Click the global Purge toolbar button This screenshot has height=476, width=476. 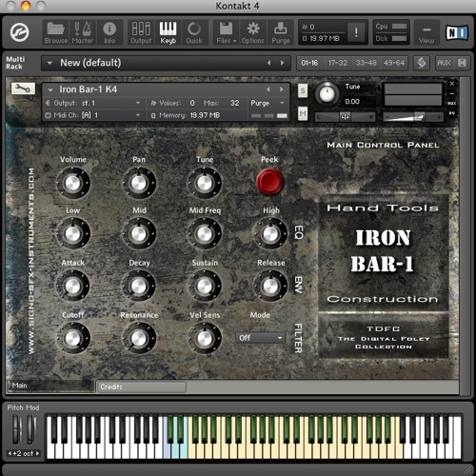tap(281, 32)
